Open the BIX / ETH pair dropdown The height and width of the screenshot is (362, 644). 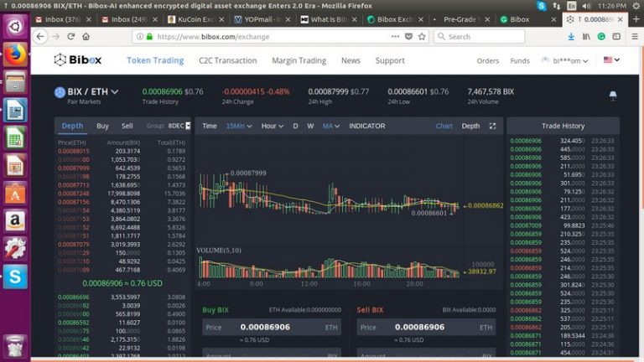pyautogui.click(x=93, y=91)
